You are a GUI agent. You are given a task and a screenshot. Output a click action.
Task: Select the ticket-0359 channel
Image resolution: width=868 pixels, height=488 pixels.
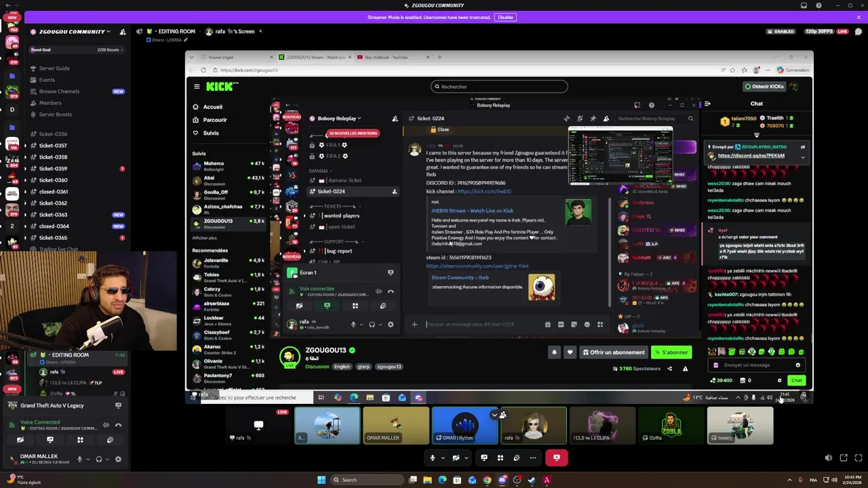coord(53,169)
